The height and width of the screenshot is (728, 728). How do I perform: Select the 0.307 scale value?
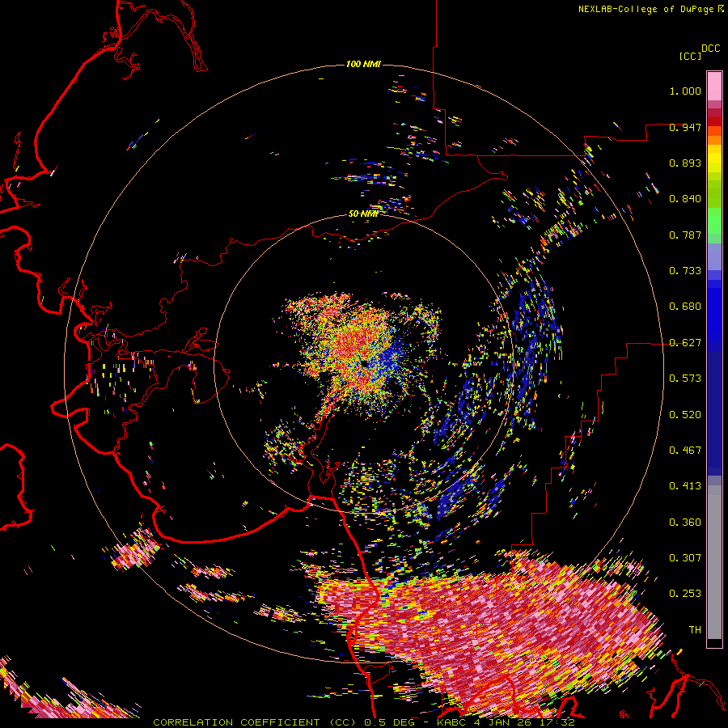(685, 558)
